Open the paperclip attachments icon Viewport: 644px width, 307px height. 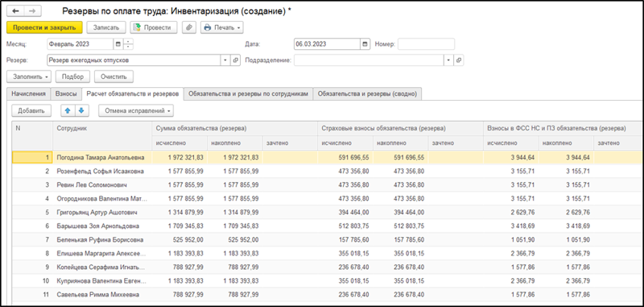pyautogui.click(x=189, y=27)
